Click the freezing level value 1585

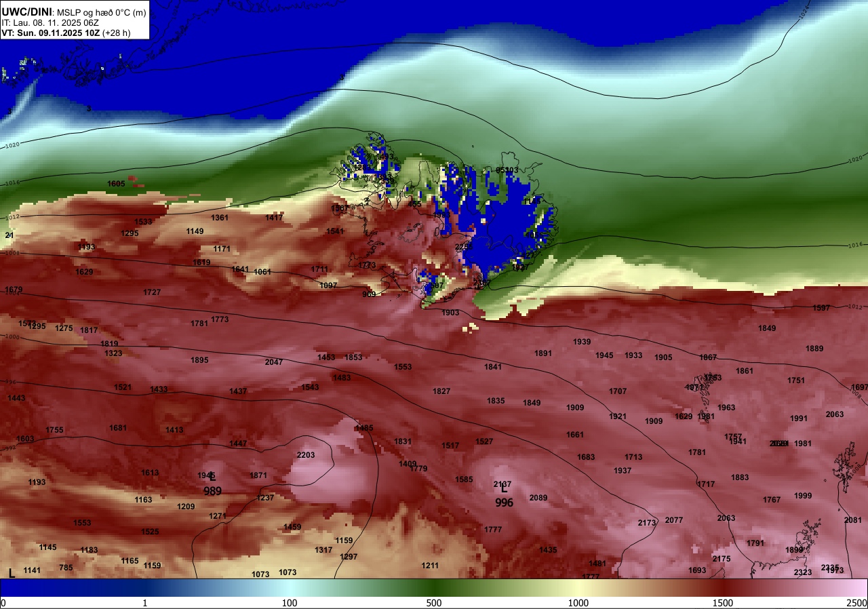pos(464,479)
